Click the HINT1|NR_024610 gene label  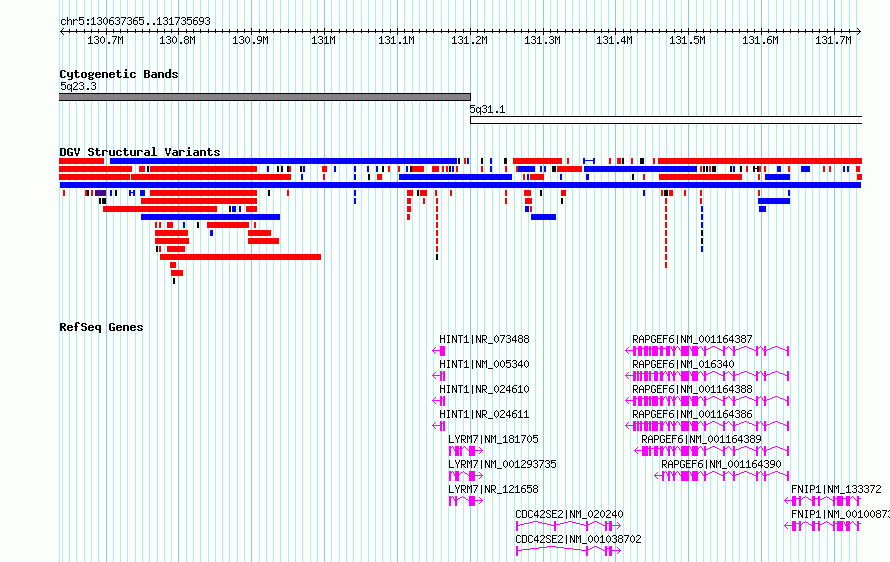(x=484, y=389)
